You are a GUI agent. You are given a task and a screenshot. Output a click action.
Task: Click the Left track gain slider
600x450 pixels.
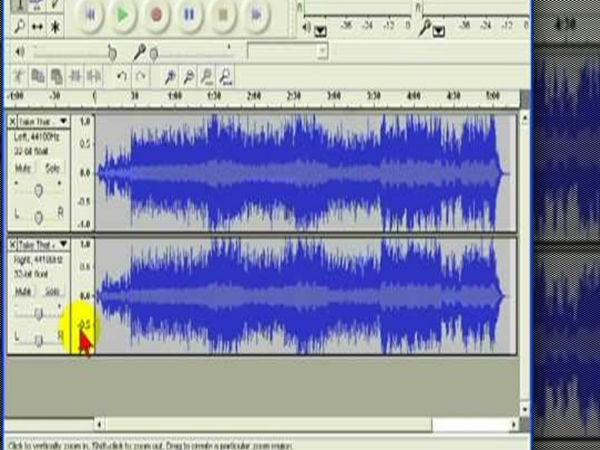tap(39, 189)
